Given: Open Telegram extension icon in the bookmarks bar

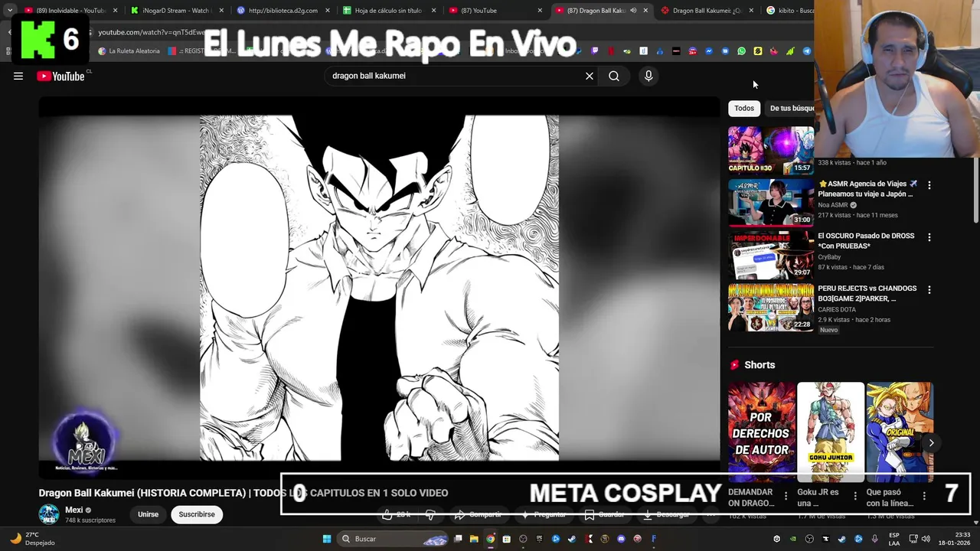Looking at the screenshot, I should 806,51.
